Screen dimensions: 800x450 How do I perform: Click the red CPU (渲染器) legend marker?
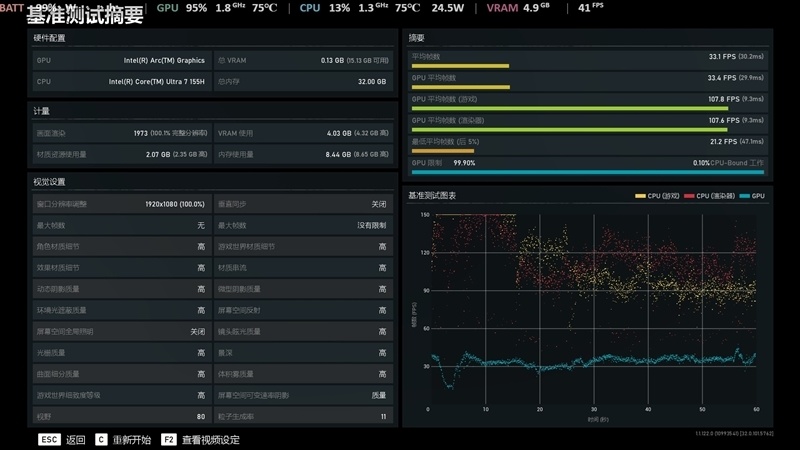[689, 196]
